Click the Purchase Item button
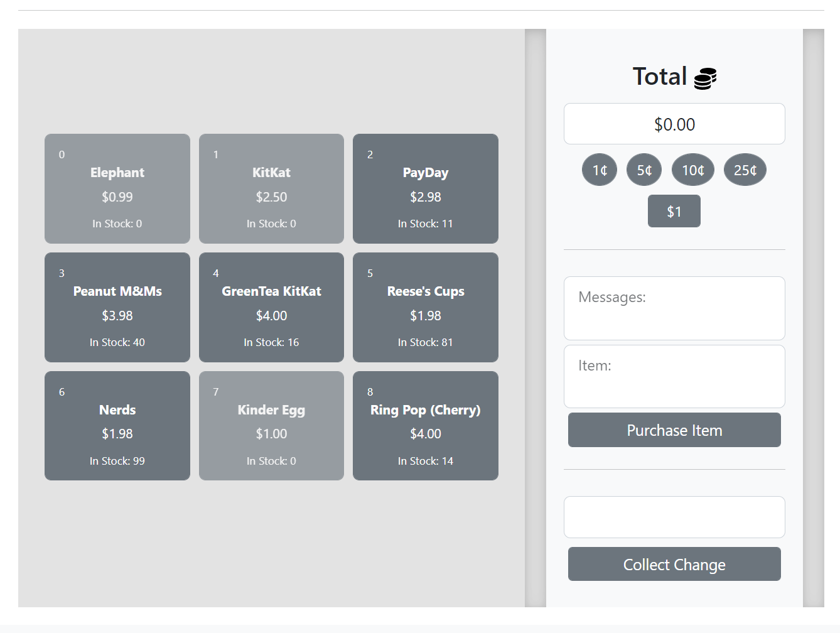Screen dimensions: 840x633 (x=674, y=430)
